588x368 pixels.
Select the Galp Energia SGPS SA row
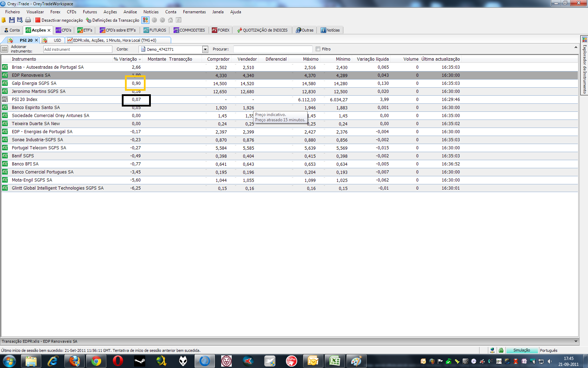pyautogui.click(x=289, y=83)
